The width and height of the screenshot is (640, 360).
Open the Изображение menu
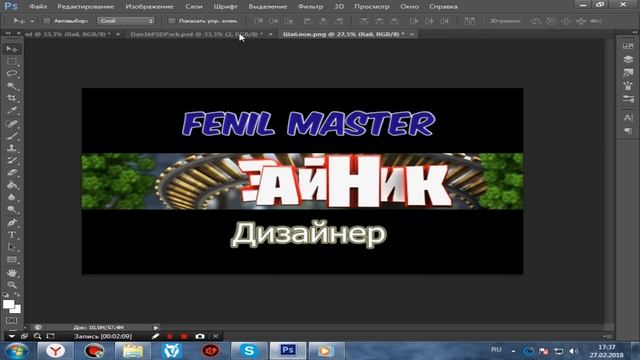[149, 7]
